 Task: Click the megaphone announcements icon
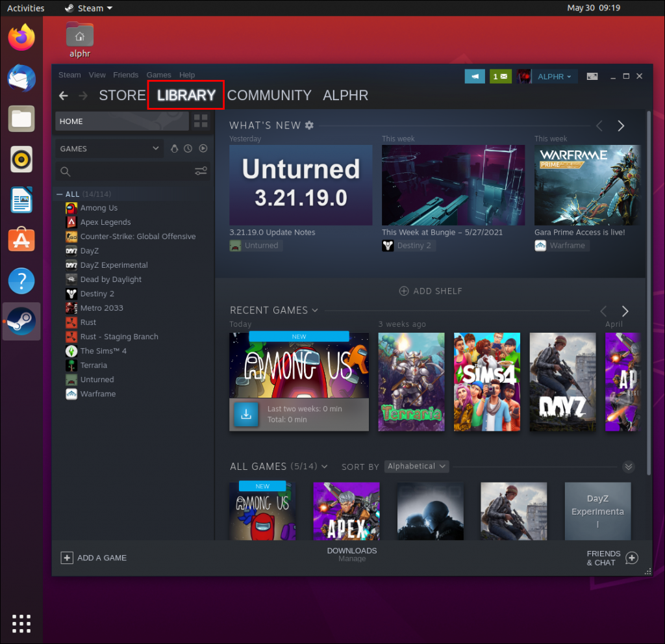[x=474, y=76]
